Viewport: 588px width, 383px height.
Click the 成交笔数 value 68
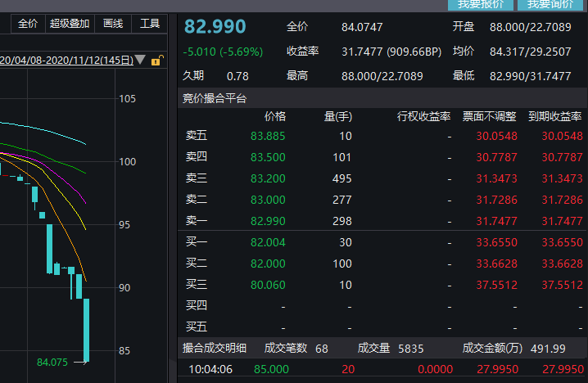pos(321,349)
